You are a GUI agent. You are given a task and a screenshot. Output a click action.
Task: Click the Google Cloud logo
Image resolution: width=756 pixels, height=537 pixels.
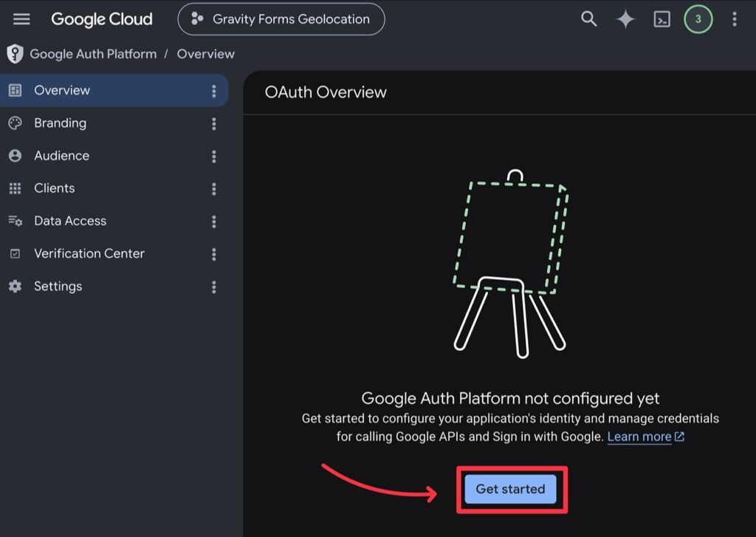point(102,19)
